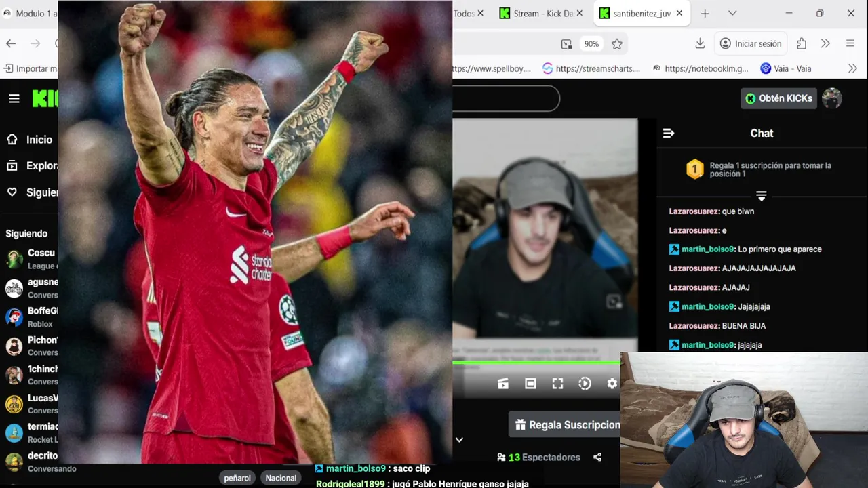Image resolution: width=868 pixels, height=488 pixels.
Task: Open Coscu's channel from the following list
Action: pos(31,259)
